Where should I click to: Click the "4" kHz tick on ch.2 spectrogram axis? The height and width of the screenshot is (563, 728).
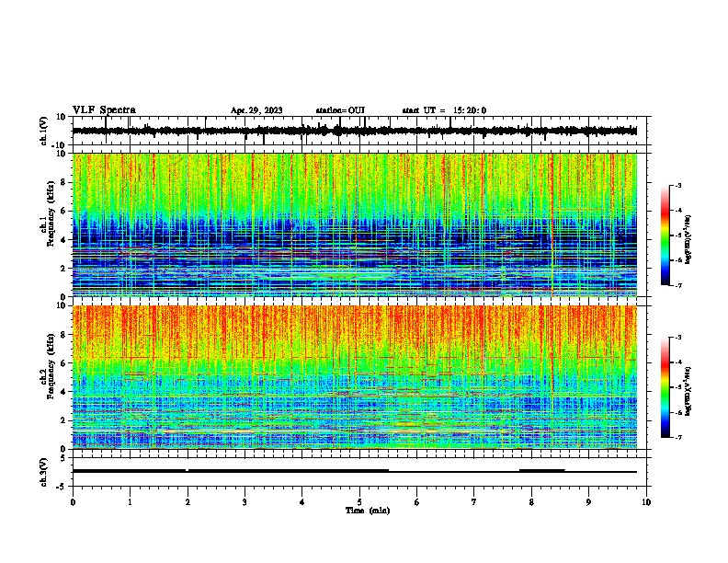[64, 392]
